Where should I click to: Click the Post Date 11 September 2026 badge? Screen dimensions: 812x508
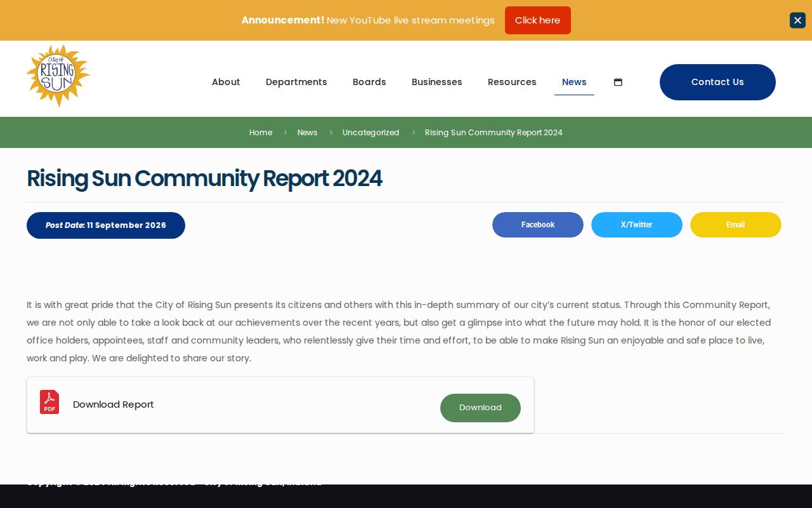106,225
